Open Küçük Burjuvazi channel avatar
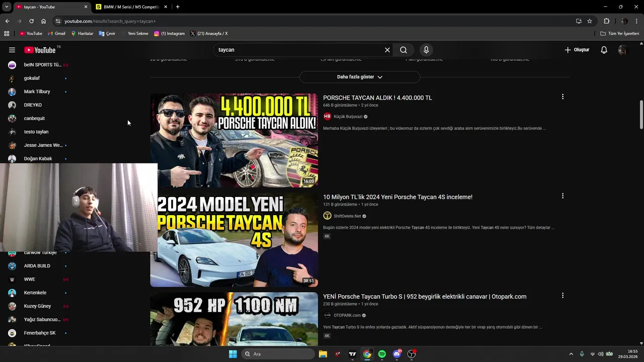Viewport: 644px width, 362px height. (x=327, y=116)
